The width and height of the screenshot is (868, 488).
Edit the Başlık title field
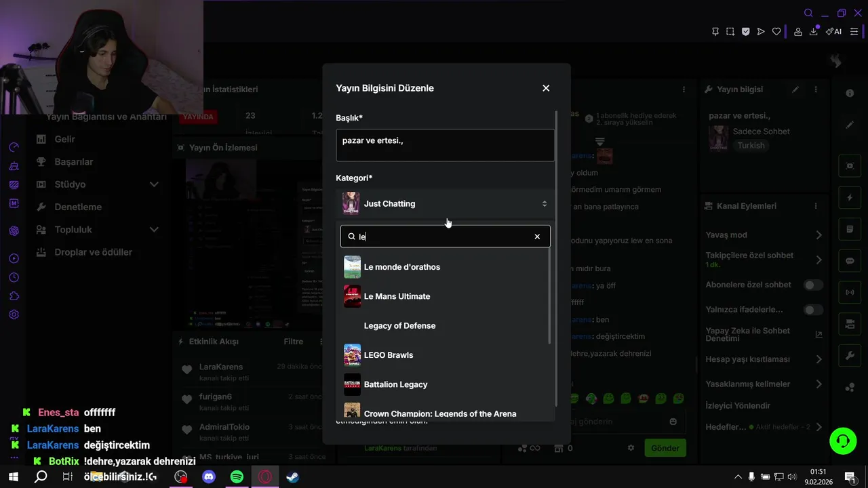click(445, 145)
